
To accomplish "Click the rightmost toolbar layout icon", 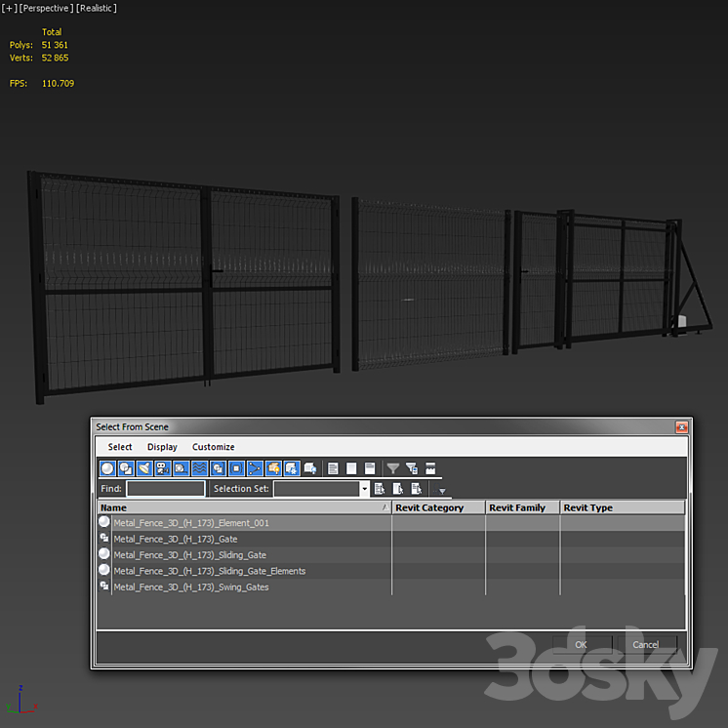I will 430,468.
